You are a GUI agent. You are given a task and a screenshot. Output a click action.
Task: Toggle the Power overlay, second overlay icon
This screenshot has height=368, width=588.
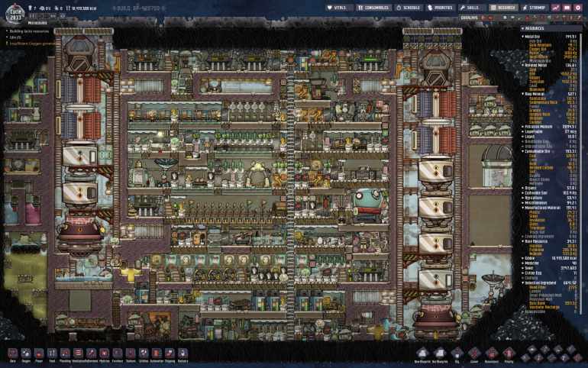click(490, 18)
